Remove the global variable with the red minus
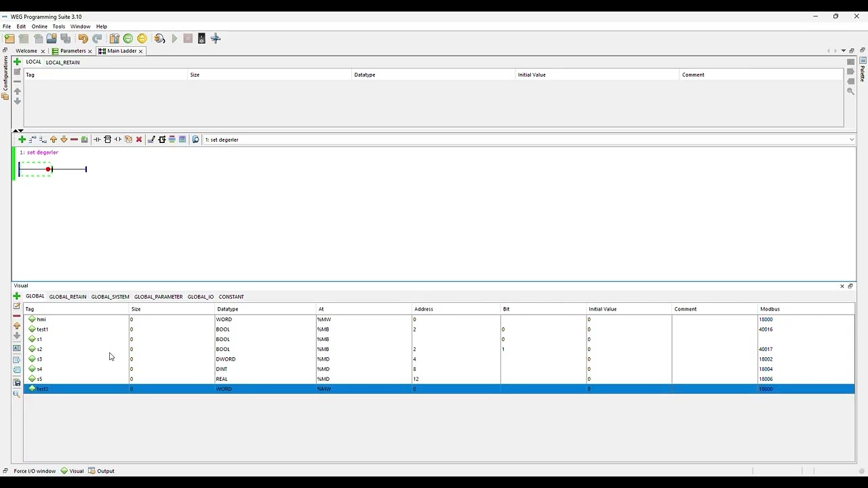This screenshot has height=488, width=868. click(17, 316)
